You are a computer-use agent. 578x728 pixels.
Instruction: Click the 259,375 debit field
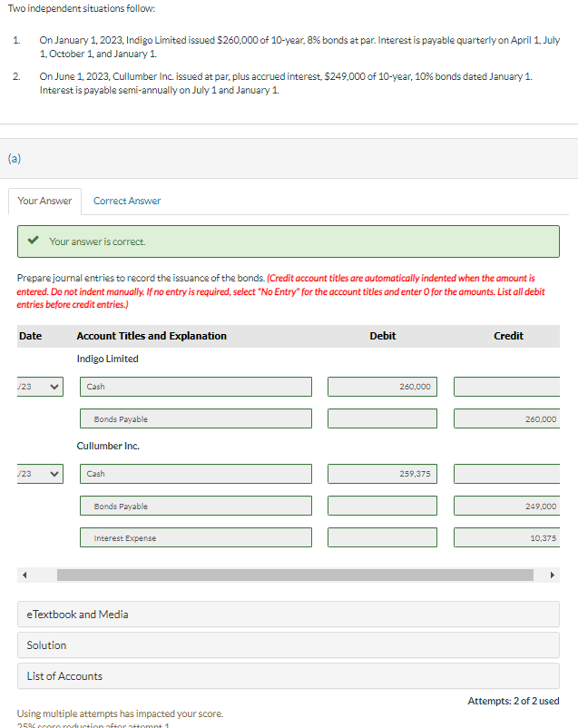[382, 474]
